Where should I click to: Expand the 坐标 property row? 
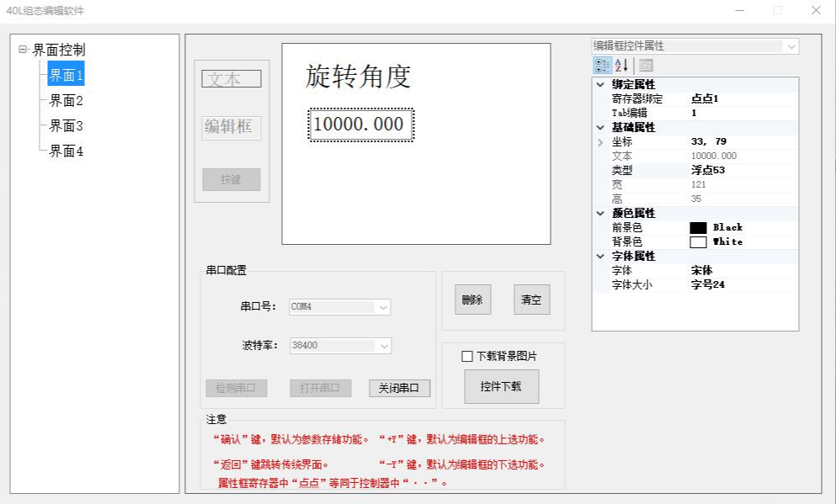click(600, 142)
